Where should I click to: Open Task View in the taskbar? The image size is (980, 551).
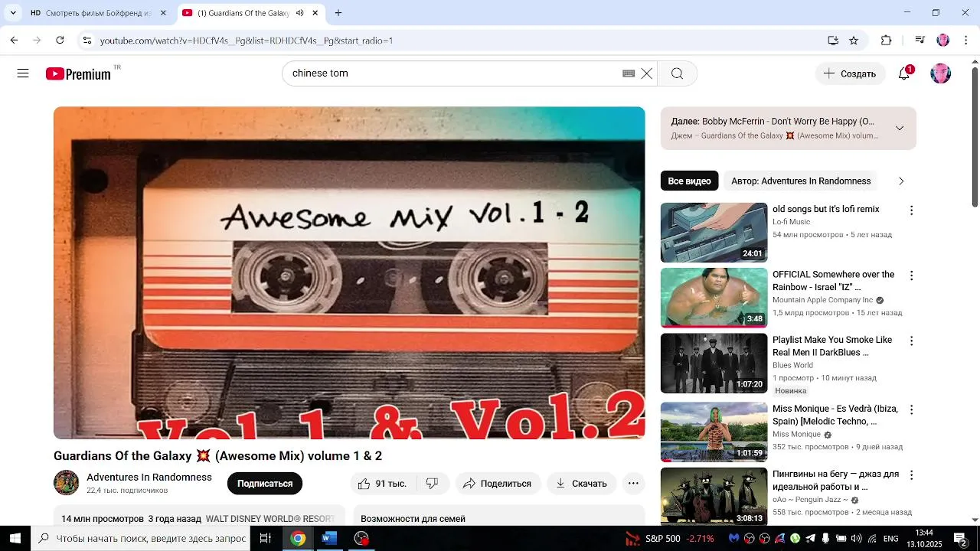(266, 539)
